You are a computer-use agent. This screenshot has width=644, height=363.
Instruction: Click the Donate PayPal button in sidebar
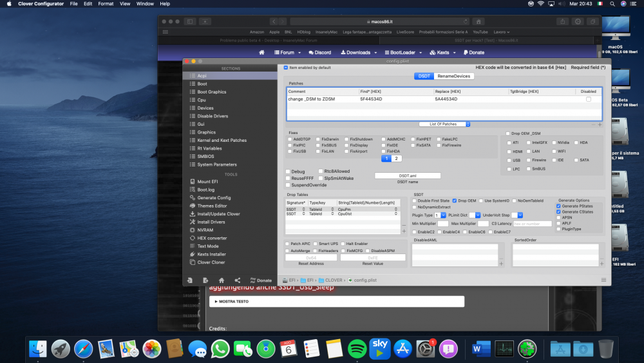[x=261, y=280]
